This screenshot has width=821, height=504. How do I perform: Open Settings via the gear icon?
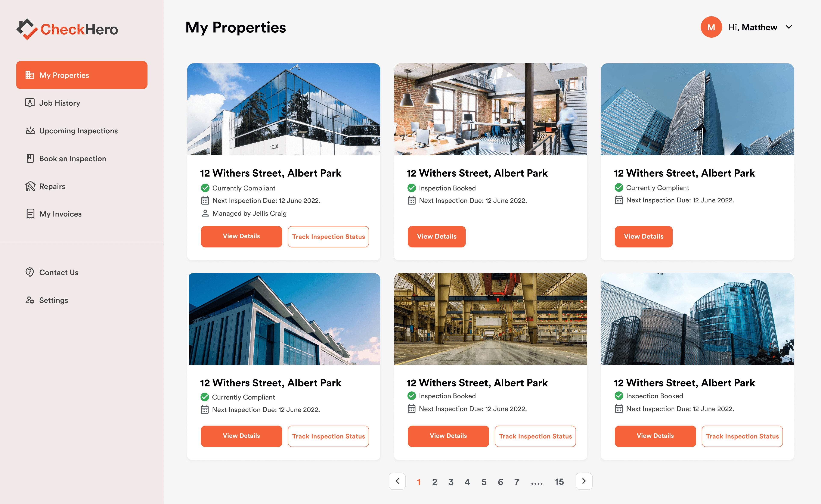(30, 300)
